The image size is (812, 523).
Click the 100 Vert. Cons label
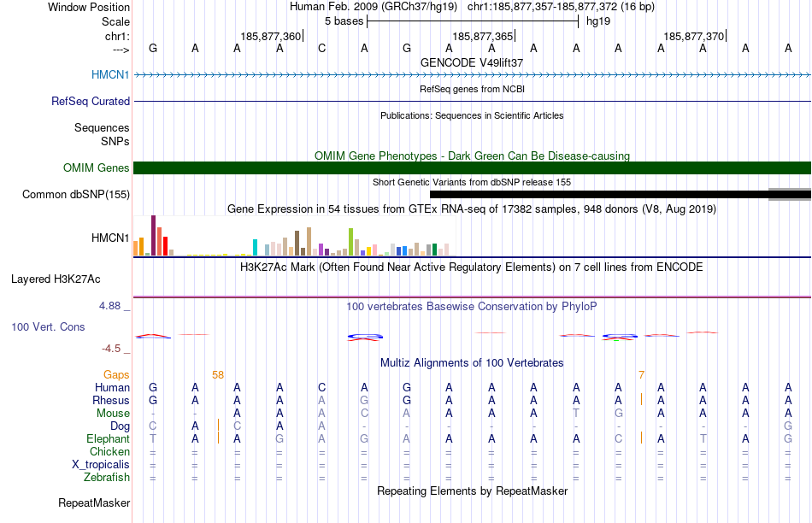tap(48, 326)
